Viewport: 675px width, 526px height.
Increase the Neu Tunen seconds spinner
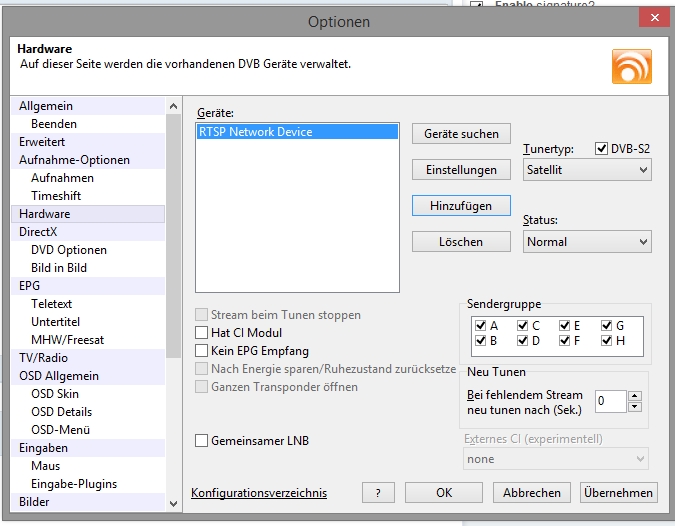tap(634, 396)
